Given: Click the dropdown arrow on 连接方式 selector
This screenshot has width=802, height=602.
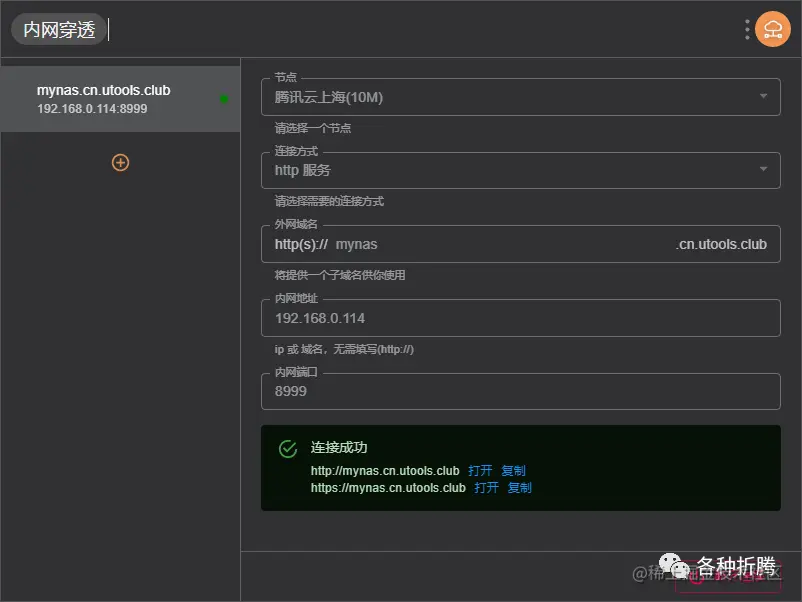Looking at the screenshot, I should [x=765, y=170].
